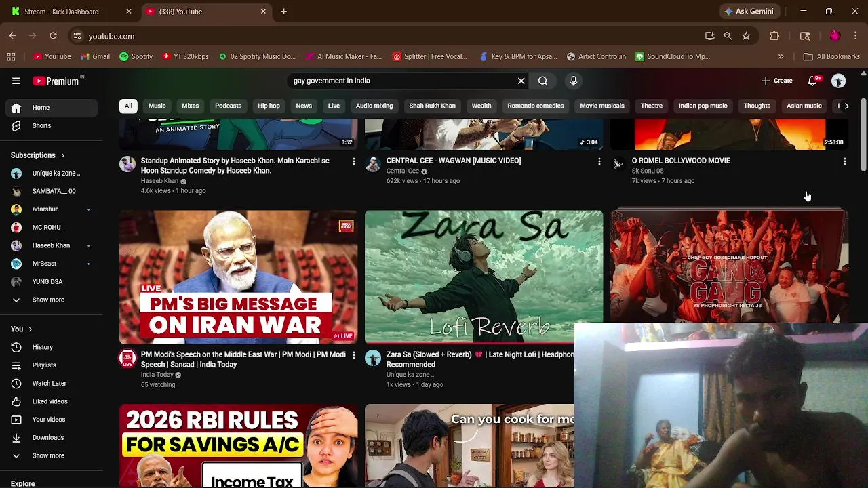Open Watch Later in the sidebar
The width and height of the screenshot is (868, 488).
[x=52, y=383]
